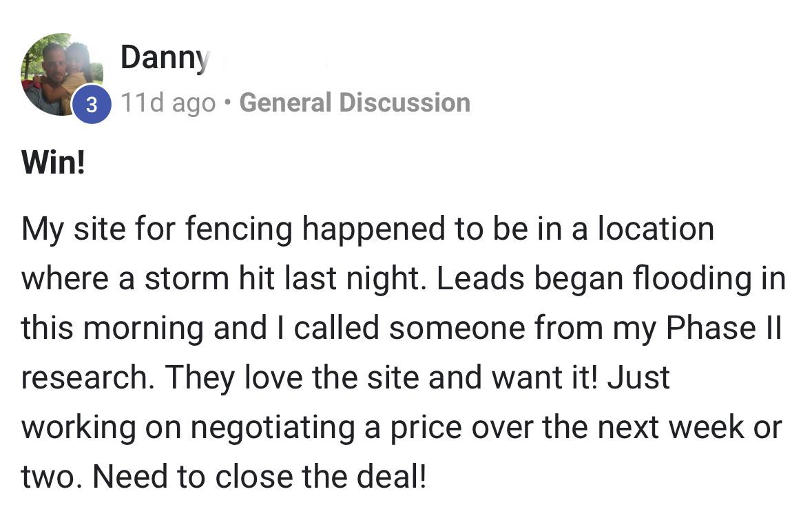Click the level 3 badge
This screenshot has height=518, width=812.
click(92, 106)
